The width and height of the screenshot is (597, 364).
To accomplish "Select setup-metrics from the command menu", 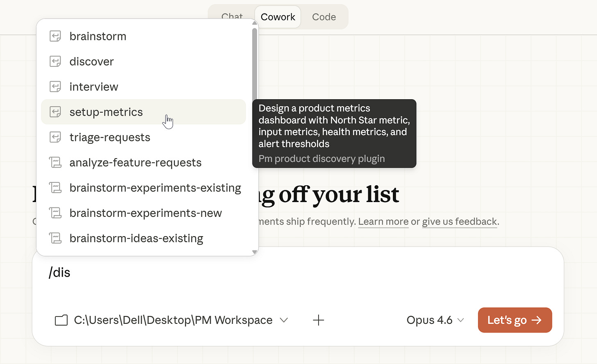I will [x=106, y=111].
